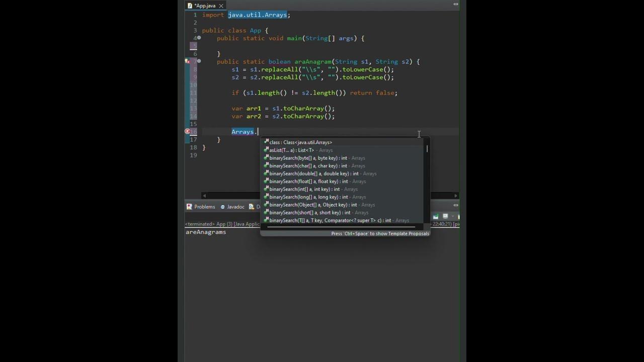Image resolution: width=644 pixels, height=362 pixels.
Task: Collapse the main method fold on line 4
Action: click(x=199, y=38)
